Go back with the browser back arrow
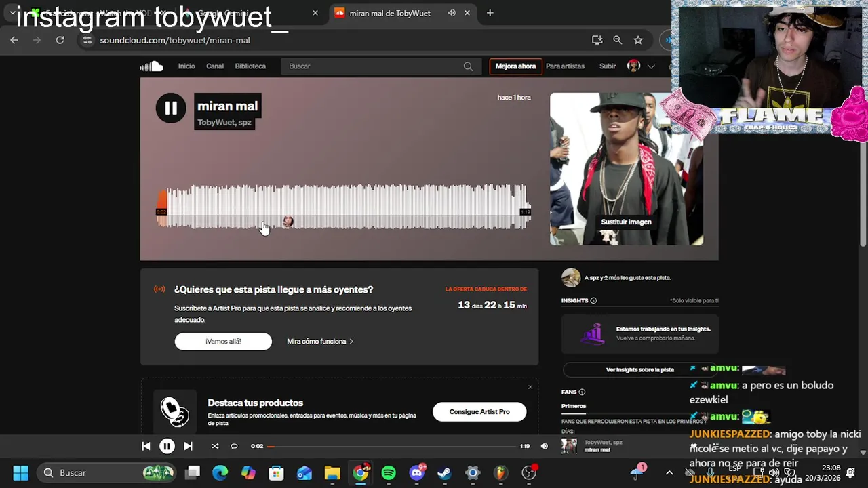868x488 pixels. [14, 40]
